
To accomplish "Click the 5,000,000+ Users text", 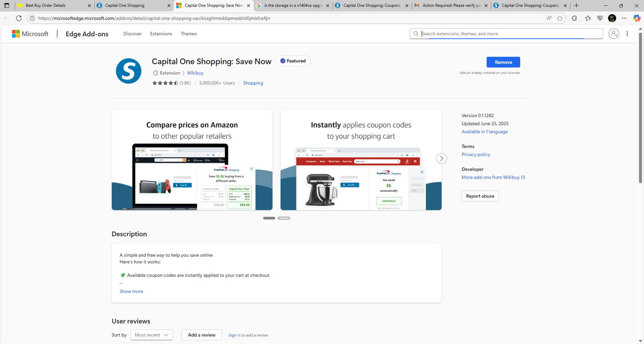I will coord(217,83).
